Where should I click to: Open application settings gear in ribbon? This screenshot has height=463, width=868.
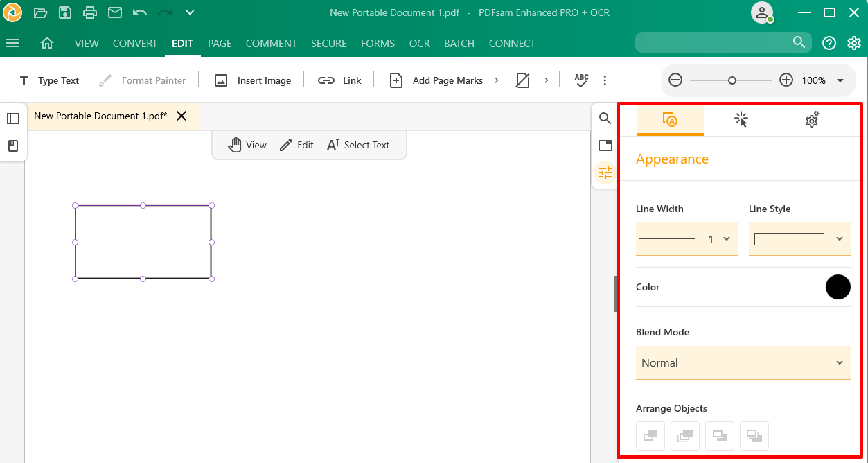[854, 43]
